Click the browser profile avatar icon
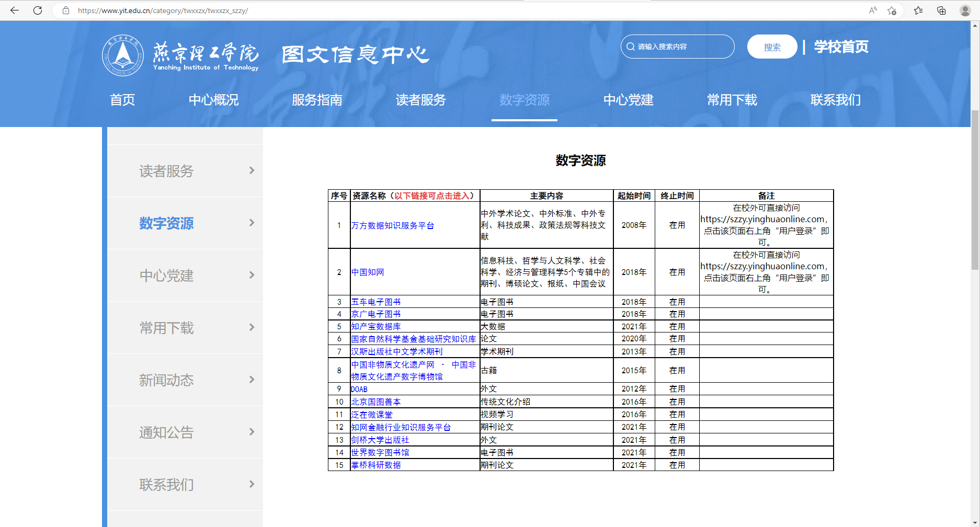The image size is (980, 527). 965,10
